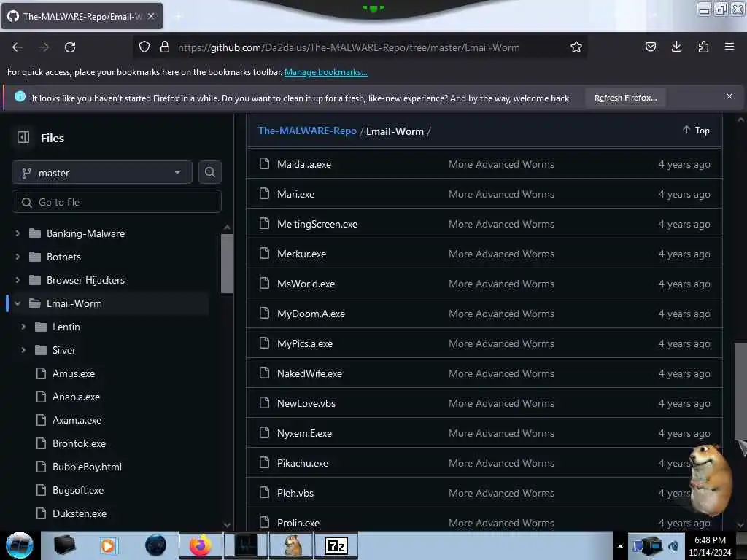Open NakedWife.exe file

click(x=309, y=373)
